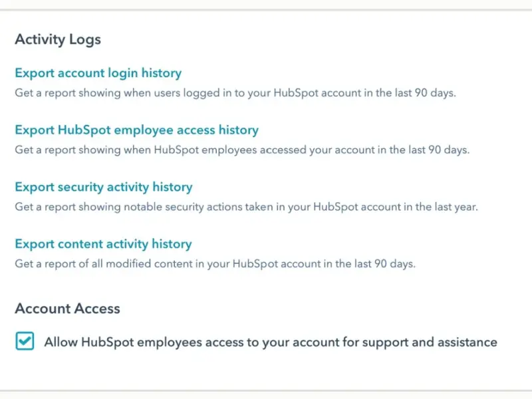Open Export account login history link
This screenshot has width=532, height=399.
coord(98,73)
